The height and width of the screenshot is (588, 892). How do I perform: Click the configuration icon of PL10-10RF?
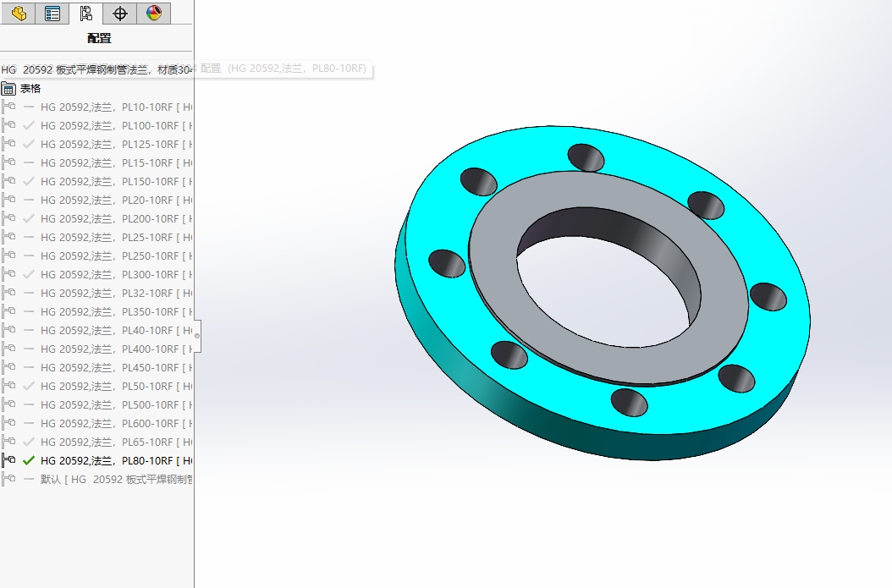click(8, 107)
